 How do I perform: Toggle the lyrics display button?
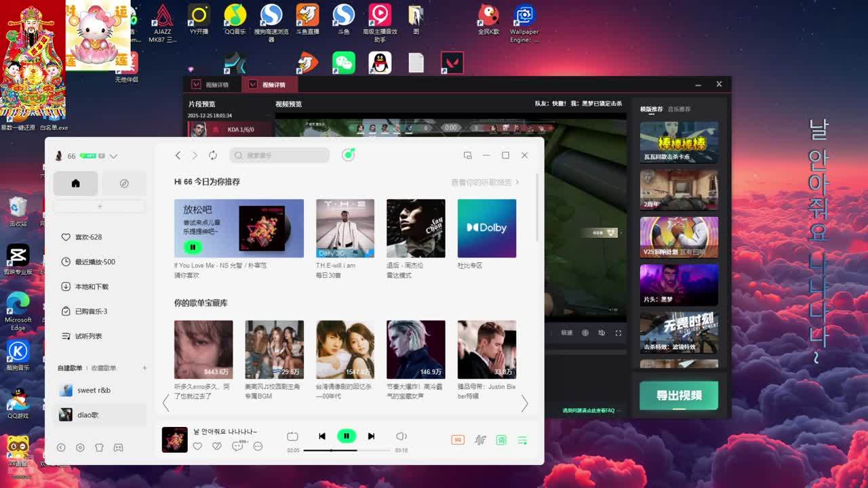coord(501,440)
